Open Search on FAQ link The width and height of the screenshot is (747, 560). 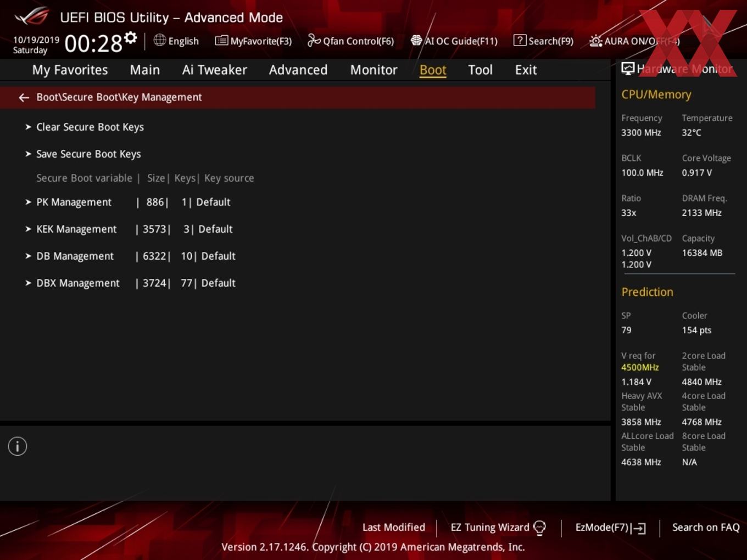[706, 528]
